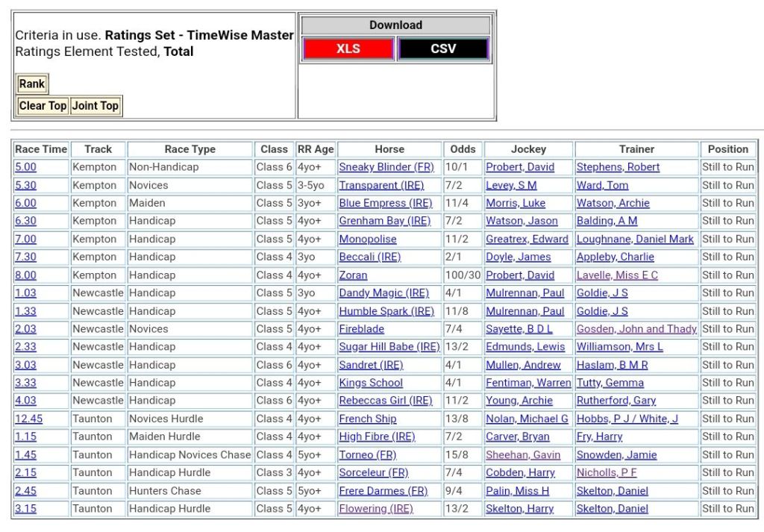Viewport: 764px width, 532px height.
Task: Click jockey Fentiman, Warren
Action: pyautogui.click(x=528, y=383)
